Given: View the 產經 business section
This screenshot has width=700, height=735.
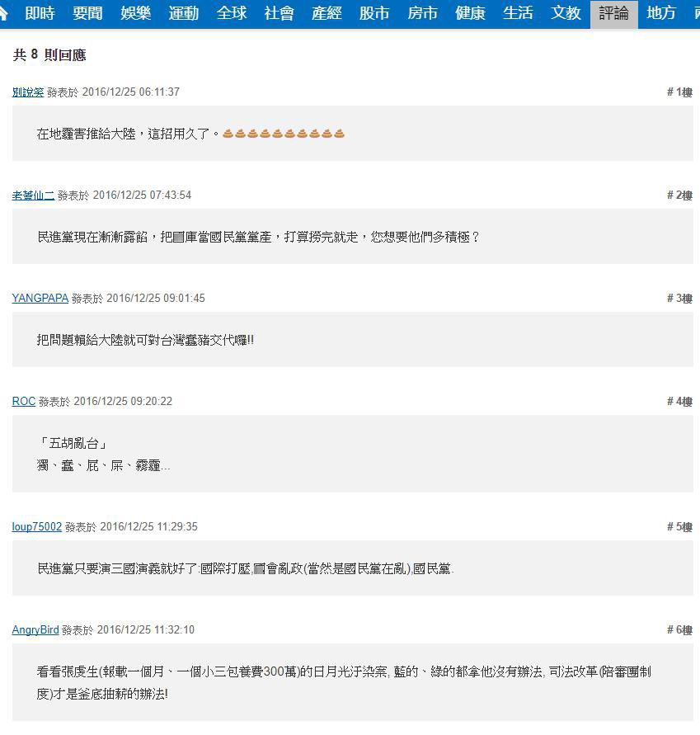Looking at the screenshot, I should (x=327, y=13).
